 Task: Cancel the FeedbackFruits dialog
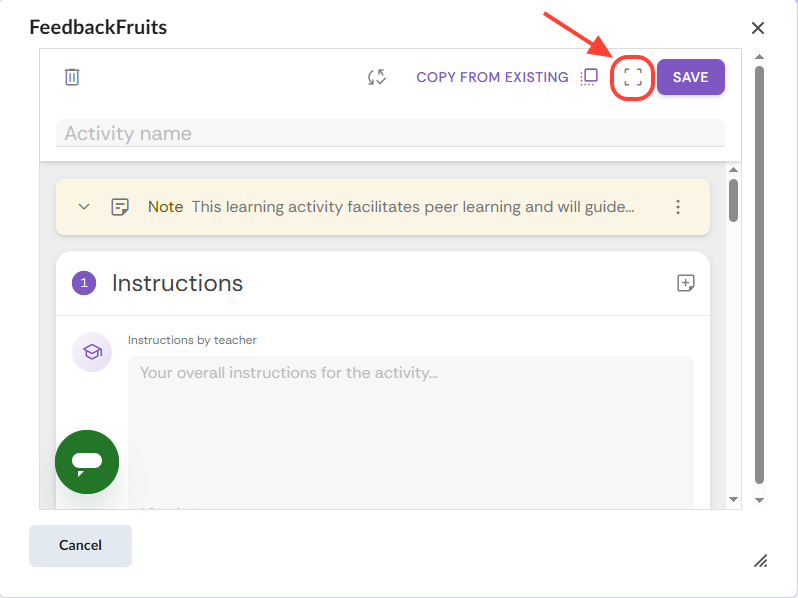tap(80, 545)
